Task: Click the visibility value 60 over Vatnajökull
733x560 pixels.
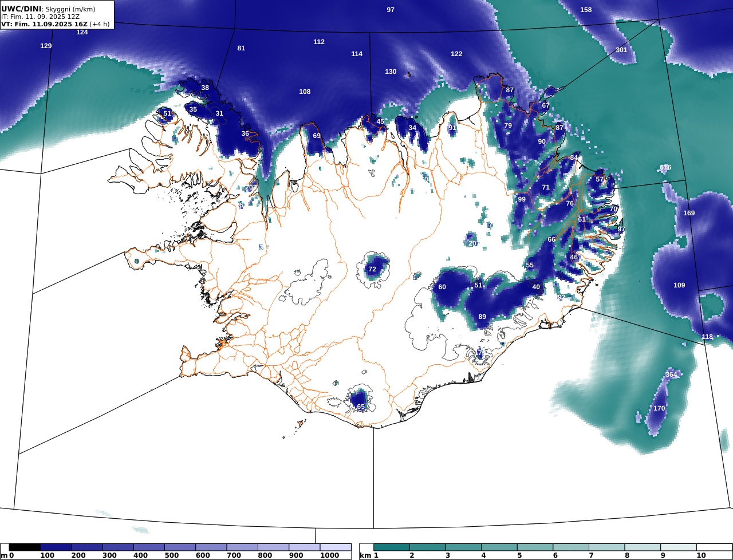Action: tap(442, 287)
